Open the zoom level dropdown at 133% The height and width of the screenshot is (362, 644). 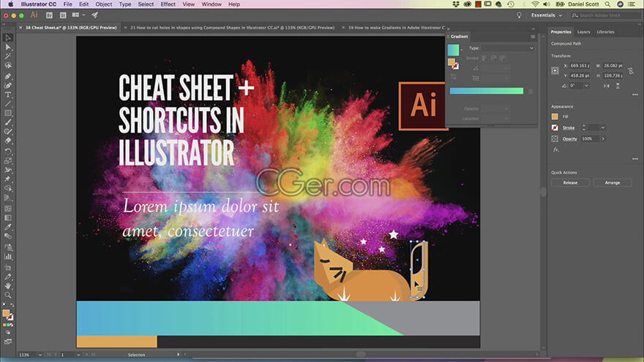point(40,355)
